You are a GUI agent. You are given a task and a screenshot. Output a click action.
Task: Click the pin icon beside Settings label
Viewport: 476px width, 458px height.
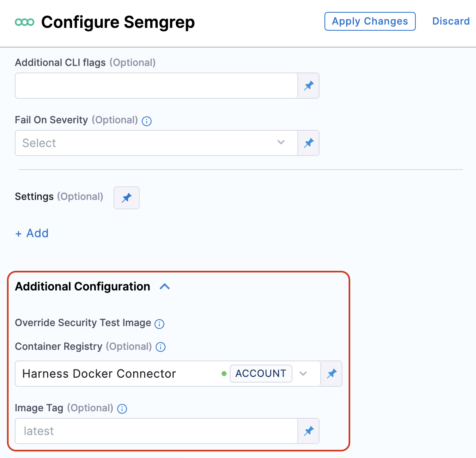point(127,198)
